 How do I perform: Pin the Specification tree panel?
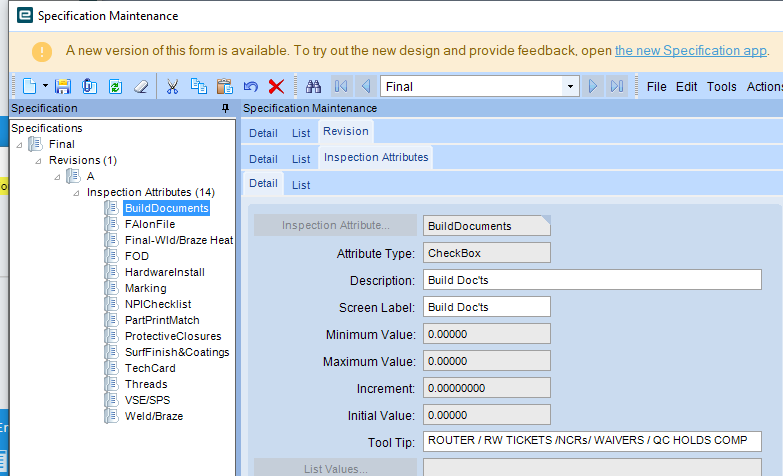pos(225,108)
